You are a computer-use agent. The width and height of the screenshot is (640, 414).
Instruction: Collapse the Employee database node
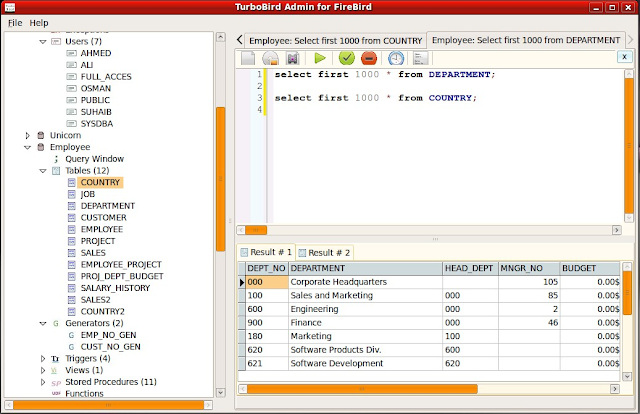(27, 147)
